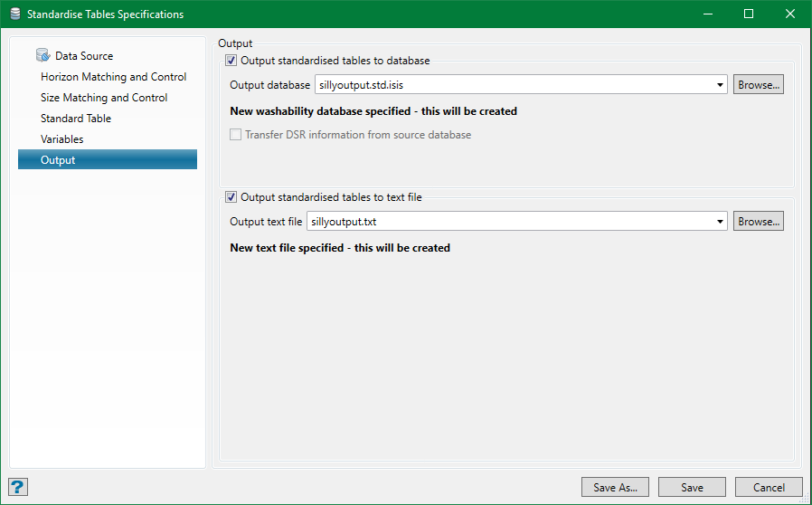This screenshot has width=812, height=505.
Task: Uncheck Output standardised tables to database
Action: tap(231, 61)
